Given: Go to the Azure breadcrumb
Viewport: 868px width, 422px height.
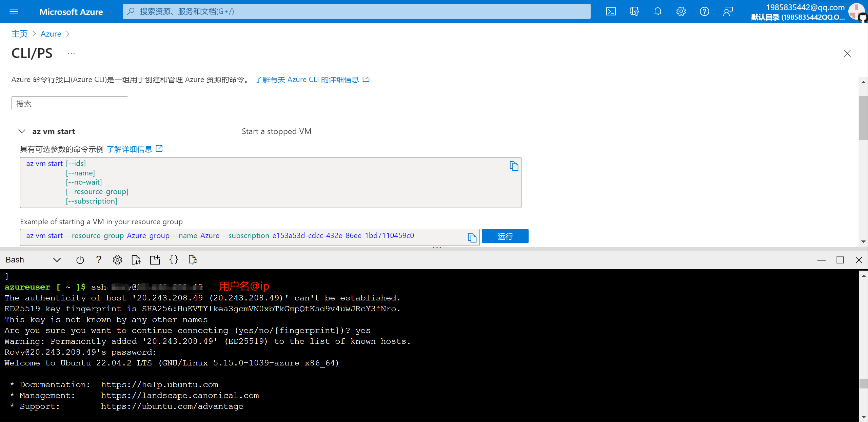Looking at the screenshot, I should (x=51, y=34).
